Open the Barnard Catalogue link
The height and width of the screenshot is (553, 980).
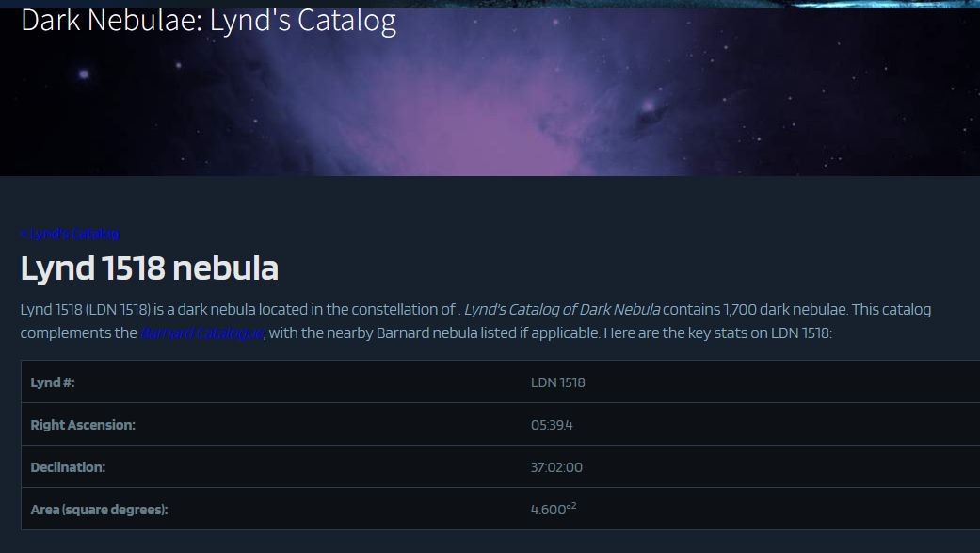point(201,333)
